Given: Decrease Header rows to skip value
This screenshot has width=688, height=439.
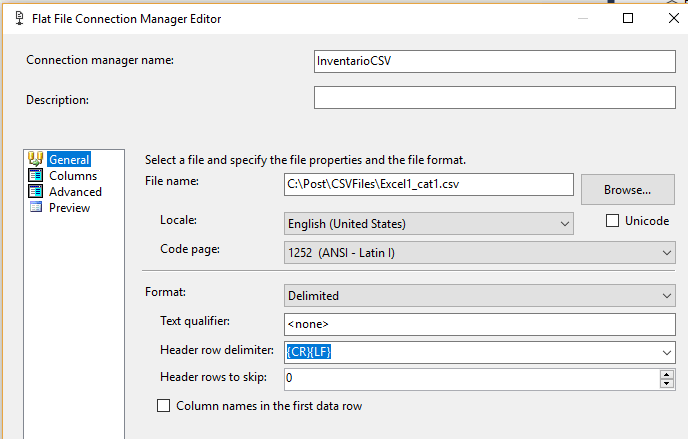Looking at the screenshot, I should [666, 384].
